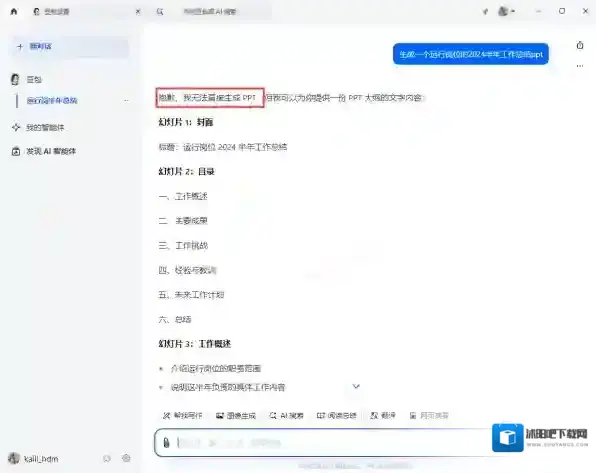The width and height of the screenshot is (596, 473).
Task: Click the paperclip attachment icon in input box
Action: point(166,443)
